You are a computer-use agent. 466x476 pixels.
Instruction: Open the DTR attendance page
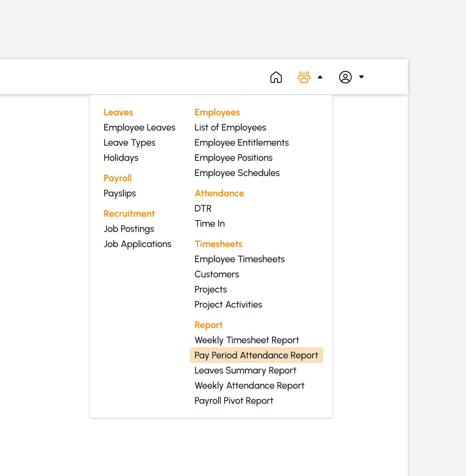pos(203,209)
